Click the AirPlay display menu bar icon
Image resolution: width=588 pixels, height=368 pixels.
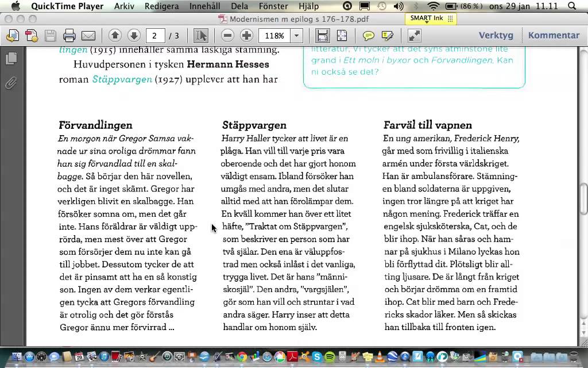(364, 6)
